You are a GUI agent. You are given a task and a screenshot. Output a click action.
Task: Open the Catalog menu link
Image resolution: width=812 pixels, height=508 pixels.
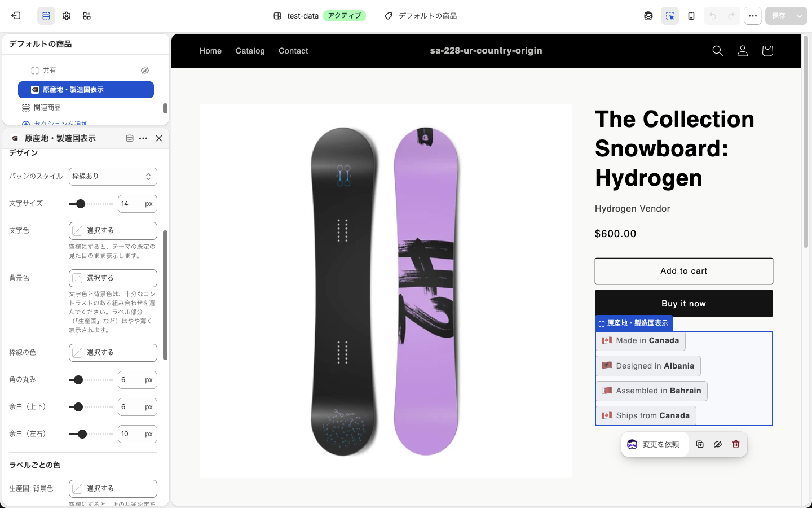tap(250, 51)
